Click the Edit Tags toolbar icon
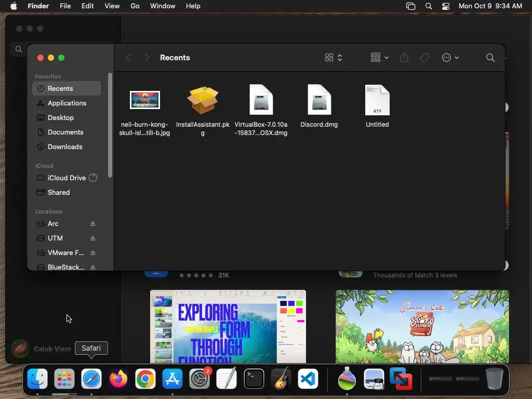 (424, 58)
